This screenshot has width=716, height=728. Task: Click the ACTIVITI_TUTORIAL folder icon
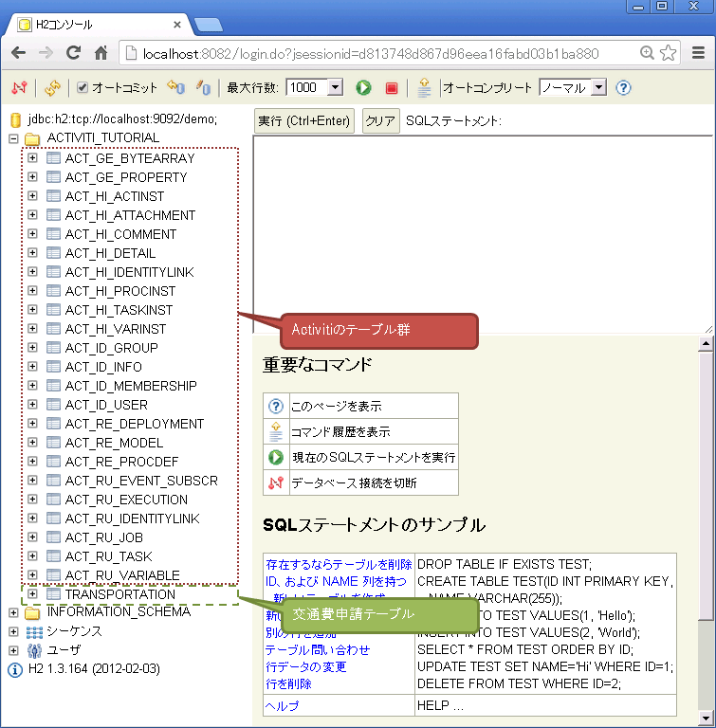[x=32, y=138]
